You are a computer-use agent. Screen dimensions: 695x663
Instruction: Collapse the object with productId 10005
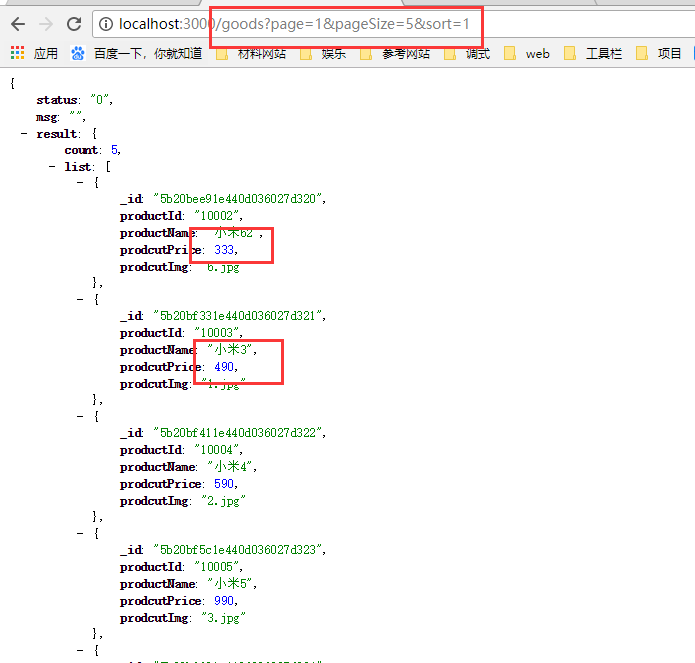pyautogui.click(x=80, y=533)
